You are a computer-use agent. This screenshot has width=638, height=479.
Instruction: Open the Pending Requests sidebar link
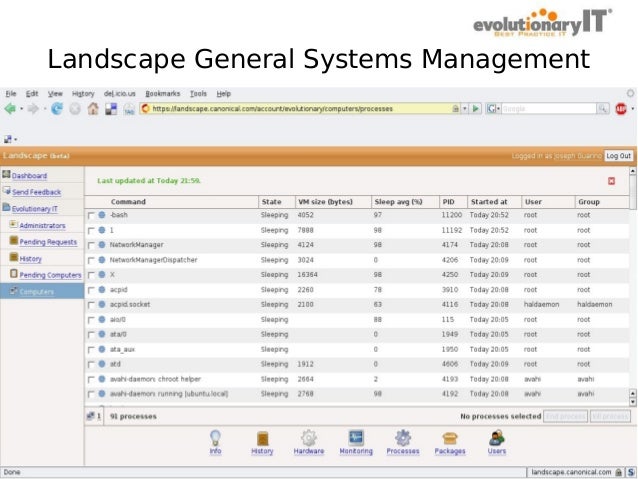point(48,242)
